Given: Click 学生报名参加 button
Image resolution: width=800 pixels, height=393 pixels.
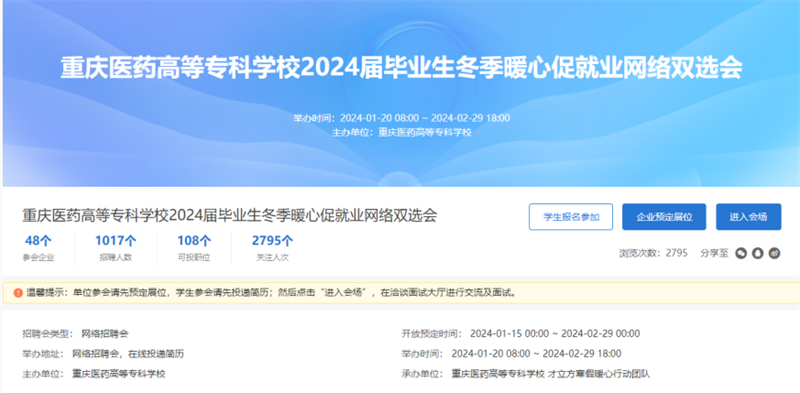Looking at the screenshot, I should point(571,217).
